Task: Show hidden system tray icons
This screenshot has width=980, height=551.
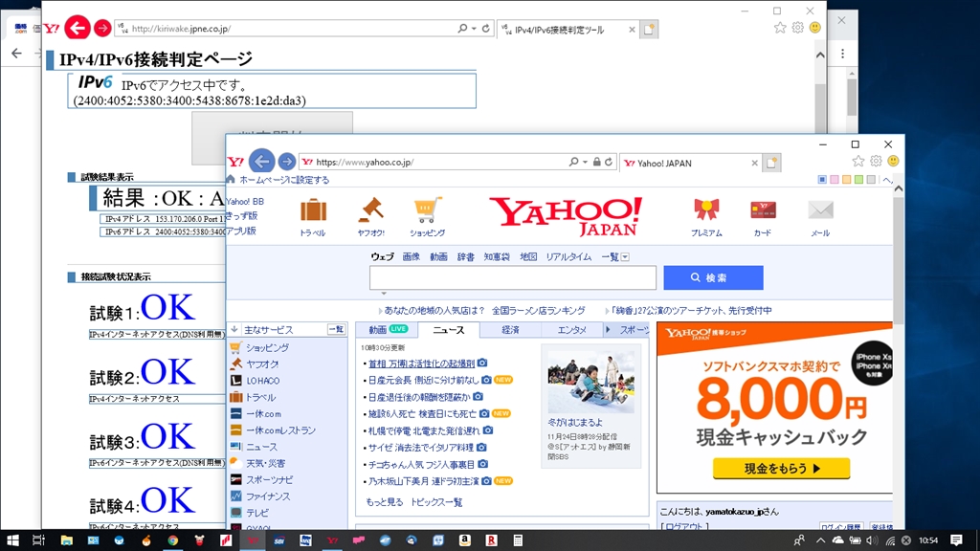Action: pos(820,540)
